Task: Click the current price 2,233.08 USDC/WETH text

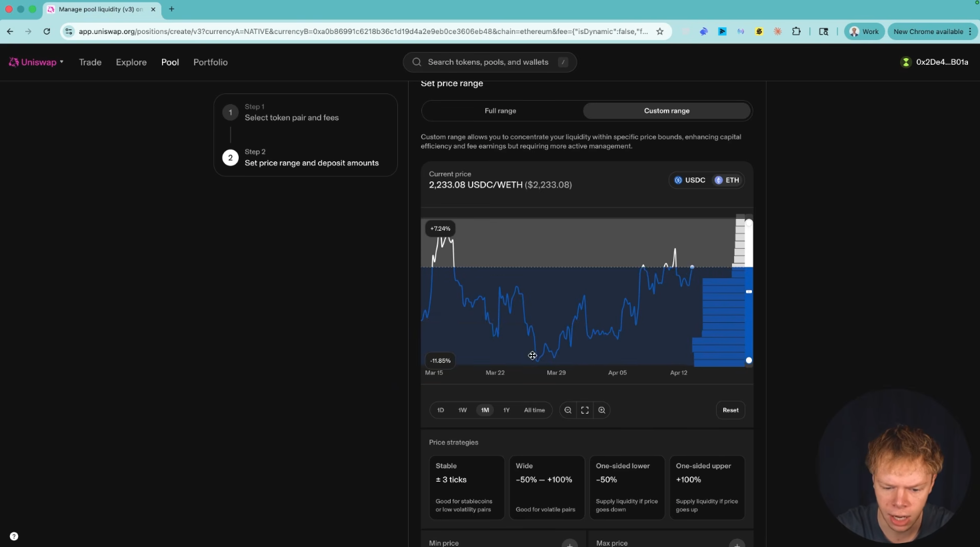Action: [x=476, y=185]
